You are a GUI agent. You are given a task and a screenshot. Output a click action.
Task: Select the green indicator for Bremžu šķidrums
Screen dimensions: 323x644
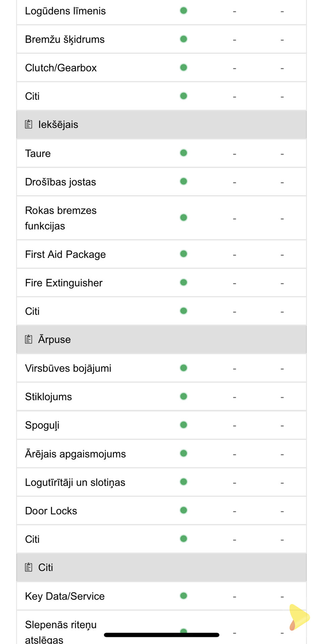coord(184,39)
